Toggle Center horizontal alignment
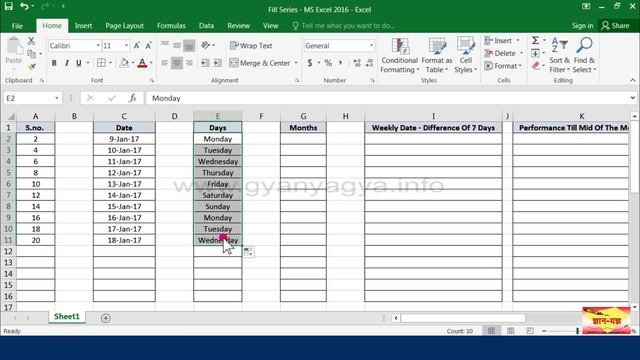 click(x=177, y=63)
